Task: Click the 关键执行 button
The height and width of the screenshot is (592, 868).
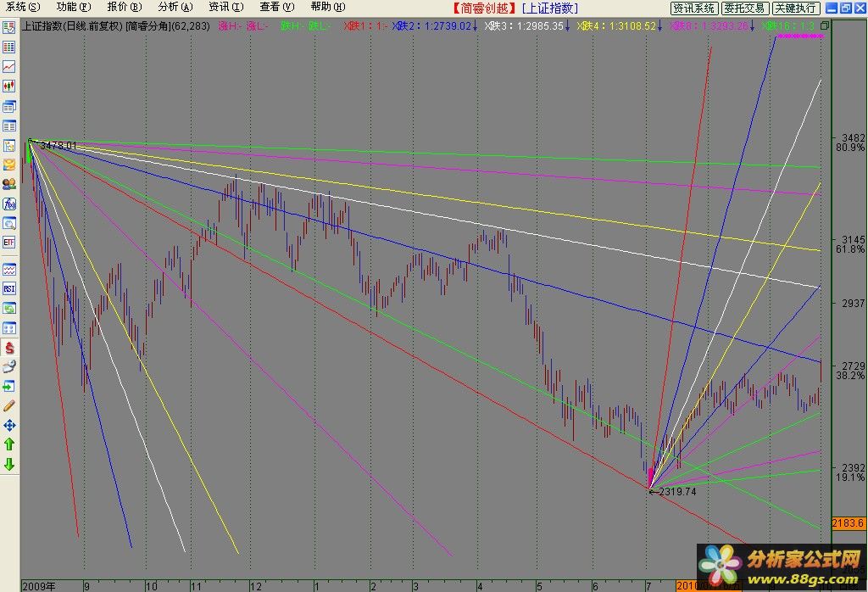Action: pos(795,8)
